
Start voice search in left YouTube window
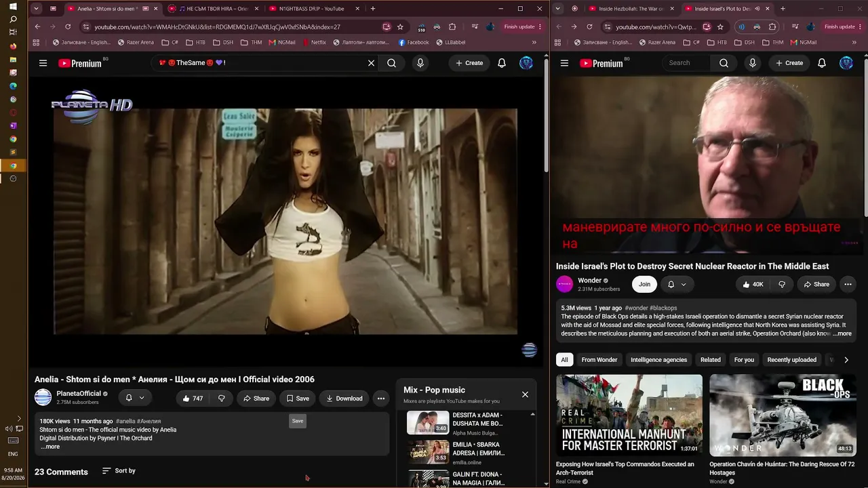coord(420,63)
